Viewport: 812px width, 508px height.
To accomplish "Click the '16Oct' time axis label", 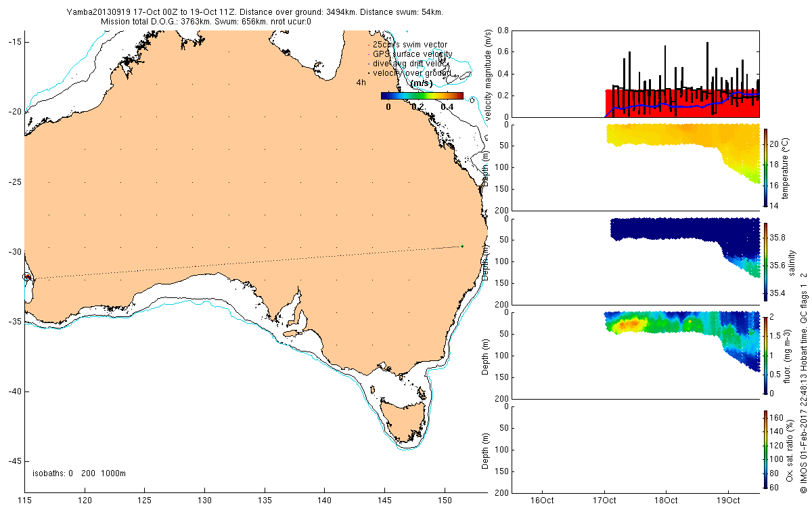I will (543, 501).
